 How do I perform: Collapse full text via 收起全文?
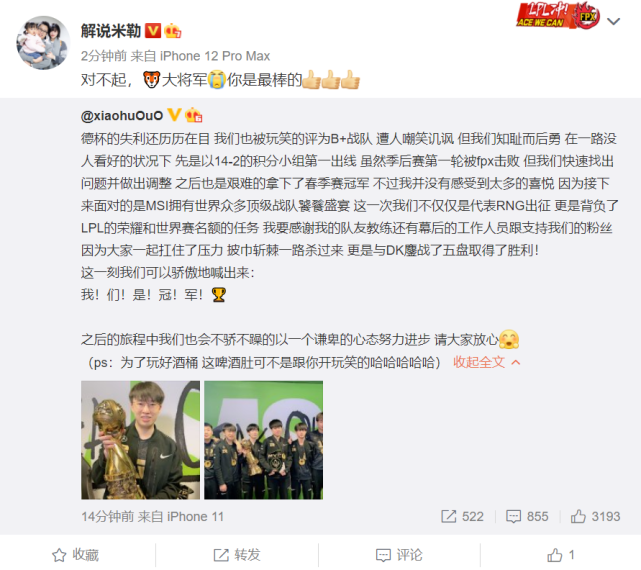479,362
